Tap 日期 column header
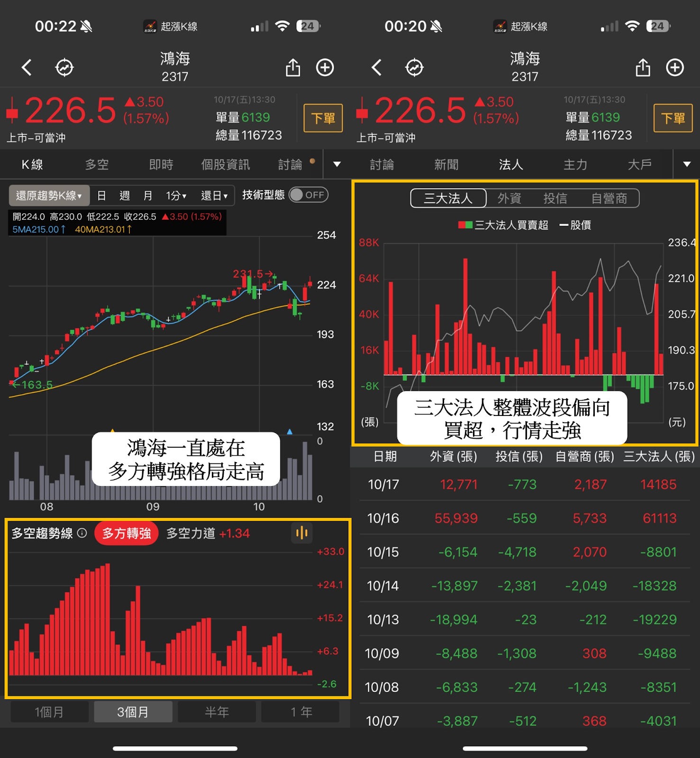This screenshot has height=758, width=700. coord(385,456)
